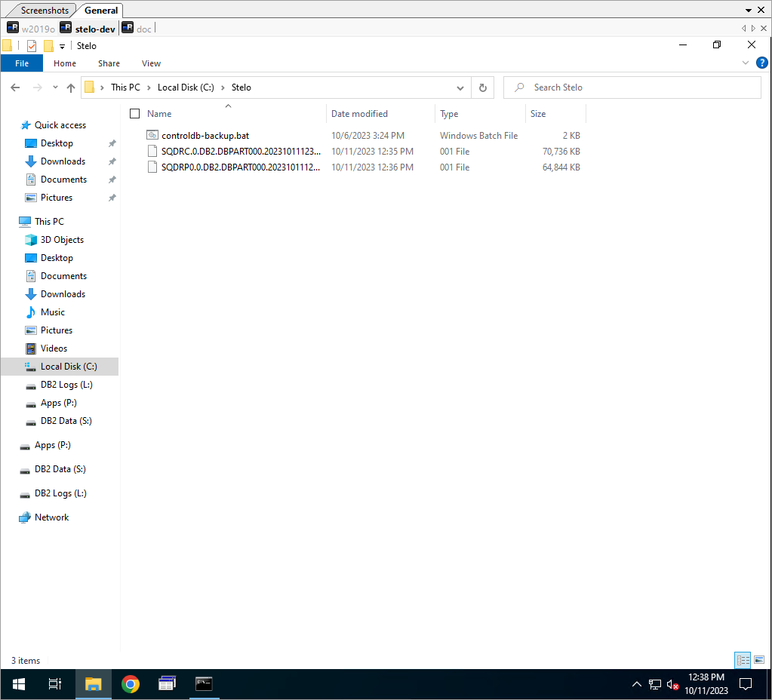Open the Help question mark icon
Image resolution: width=772 pixels, height=700 pixels.
pos(761,63)
